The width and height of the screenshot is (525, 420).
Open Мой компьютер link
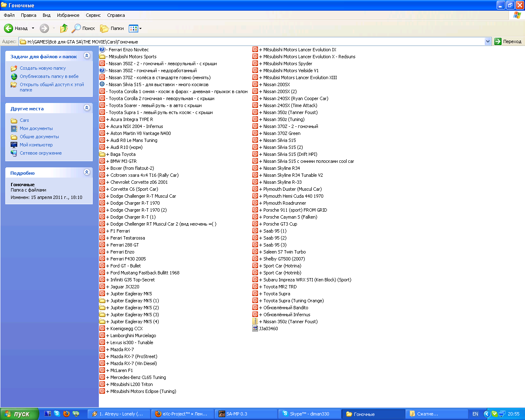[x=36, y=145]
